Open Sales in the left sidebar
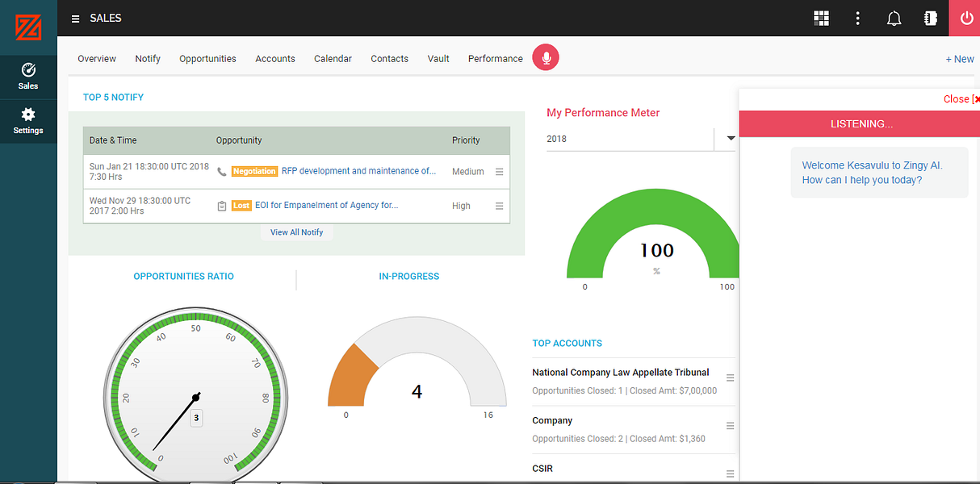 [28, 77]
